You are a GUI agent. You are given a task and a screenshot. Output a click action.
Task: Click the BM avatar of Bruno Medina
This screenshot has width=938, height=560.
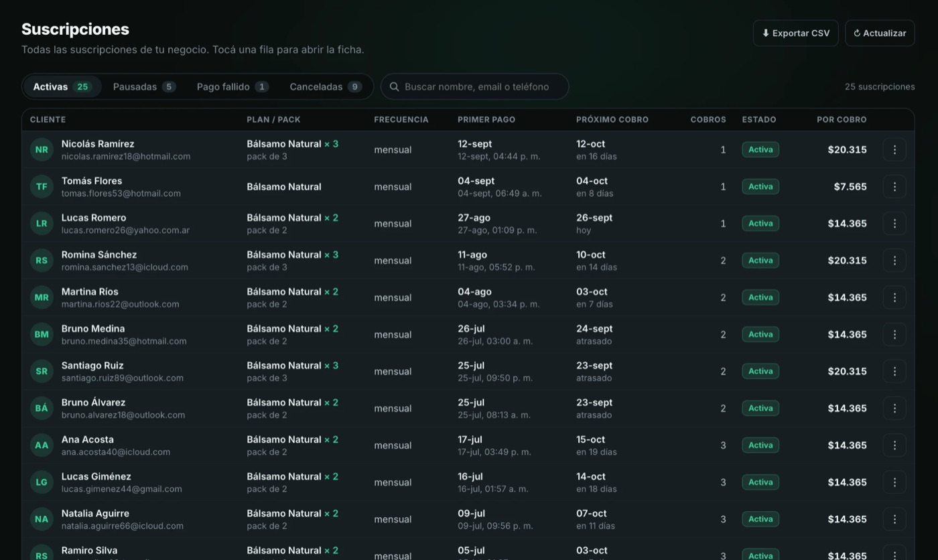[42, 334]
